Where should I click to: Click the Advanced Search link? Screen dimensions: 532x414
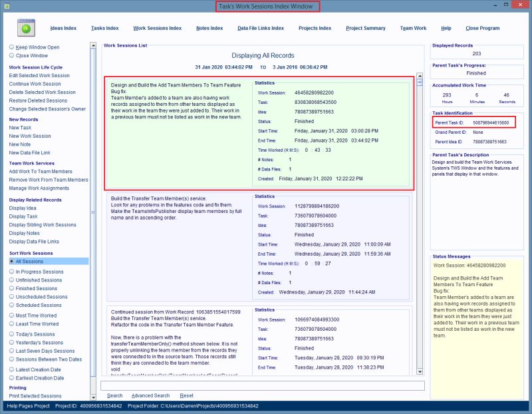[x=152, y=395]
